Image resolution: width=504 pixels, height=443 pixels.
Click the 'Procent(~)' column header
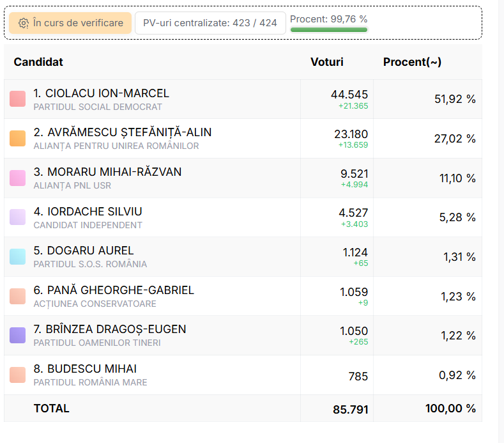412,62
